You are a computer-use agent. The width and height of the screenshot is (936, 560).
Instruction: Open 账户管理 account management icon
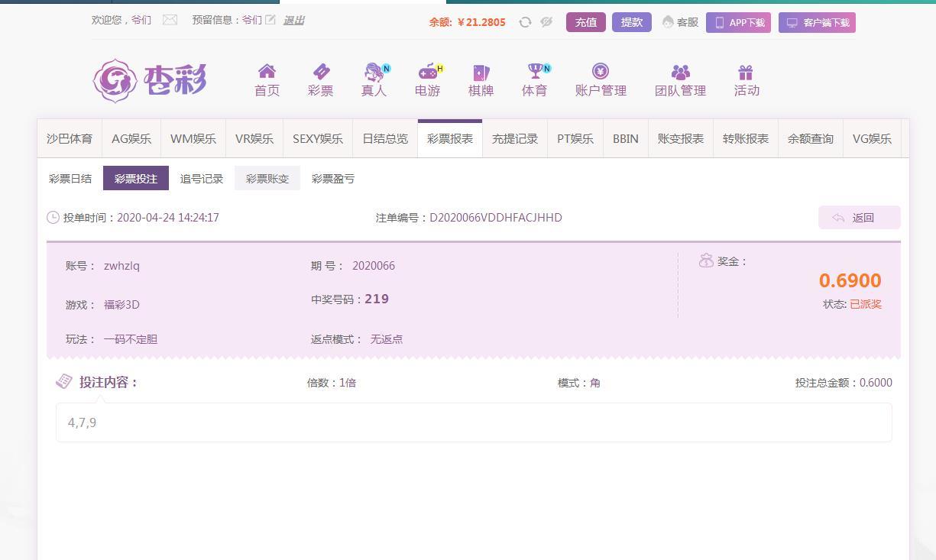601,72
